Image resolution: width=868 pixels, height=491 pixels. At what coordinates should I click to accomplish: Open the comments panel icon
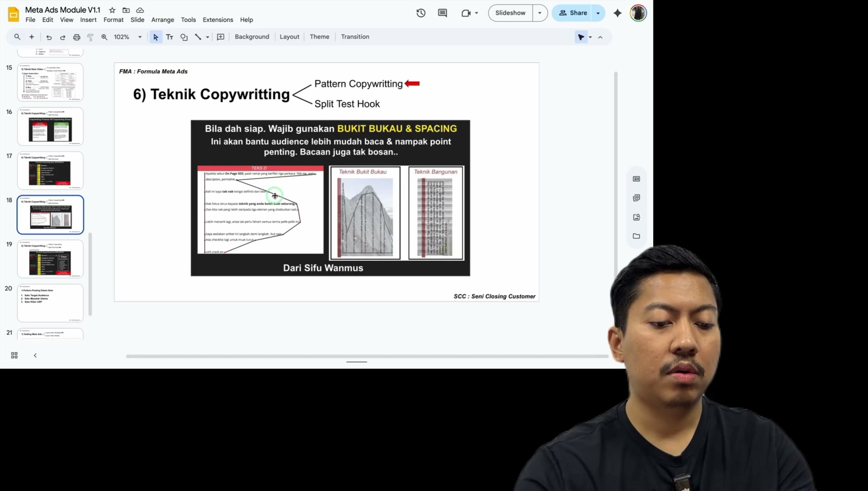click(442, 13)
